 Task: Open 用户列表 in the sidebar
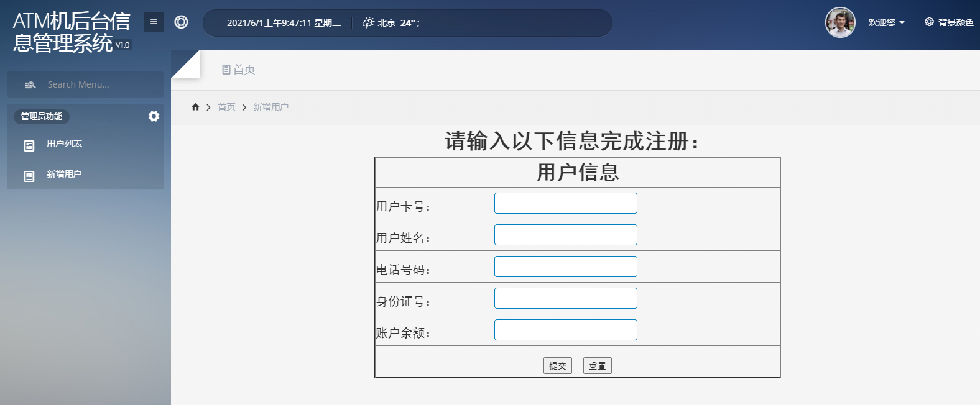click(64, 143)
